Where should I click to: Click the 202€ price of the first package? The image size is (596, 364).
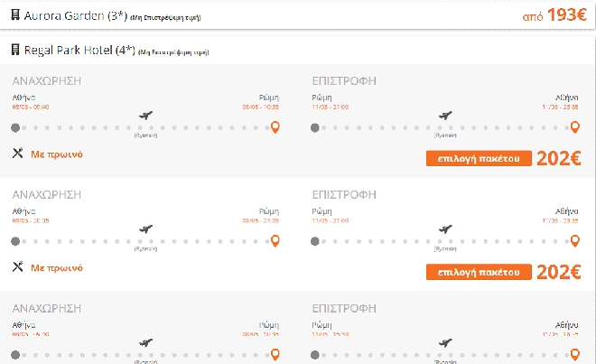coord(558,158)
